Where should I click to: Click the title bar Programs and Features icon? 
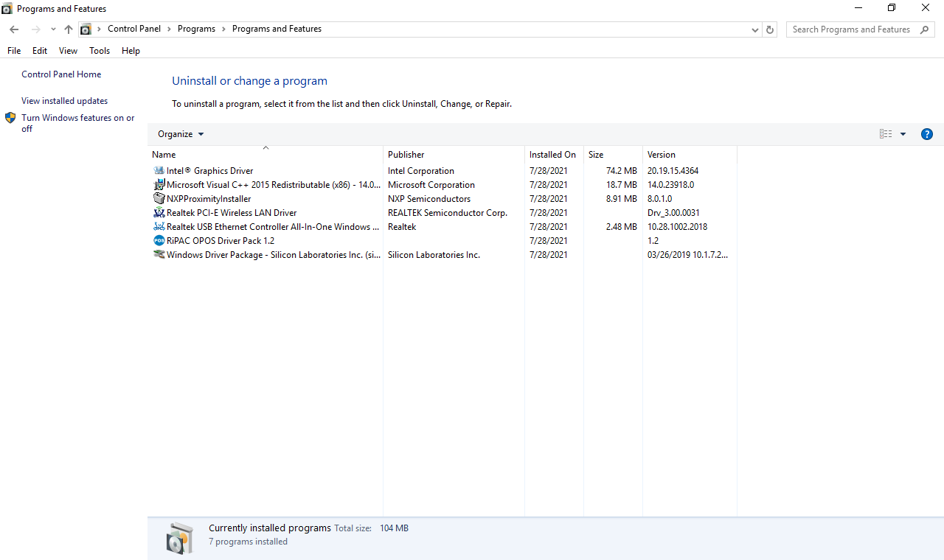pyautogui.click(x=7, y=9)
